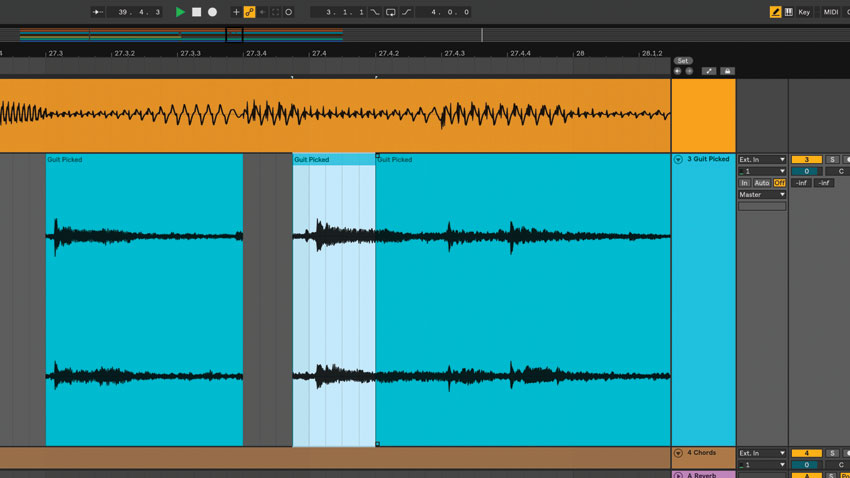
Task: Click the 27.4 ruler marker
Action: coord(319,54)
